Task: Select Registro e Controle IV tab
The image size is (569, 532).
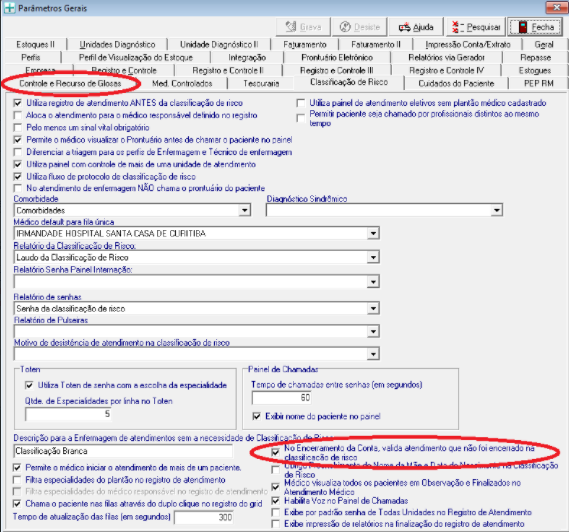Action: pyautogui.click(x=446, y=70)
